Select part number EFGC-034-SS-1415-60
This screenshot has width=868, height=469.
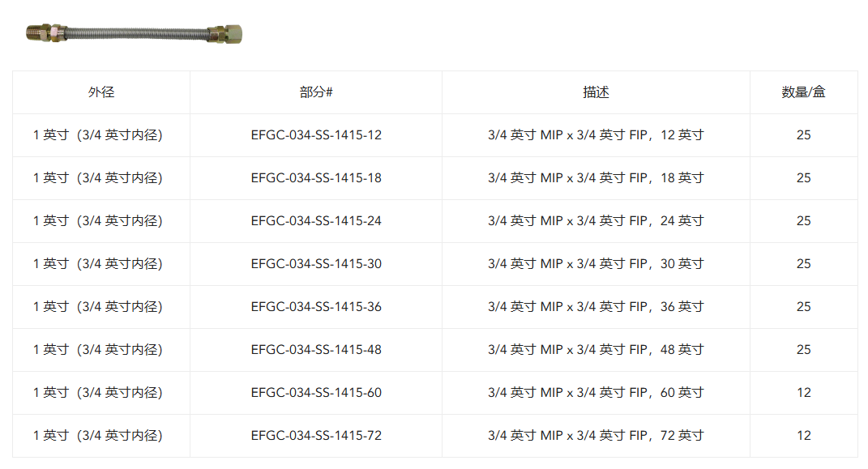(316, 393)
